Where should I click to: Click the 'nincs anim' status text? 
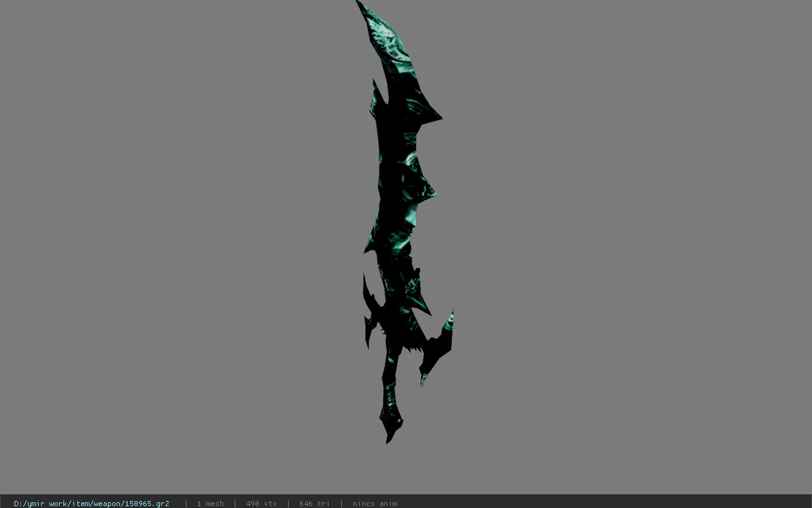(x=375, y=504)
